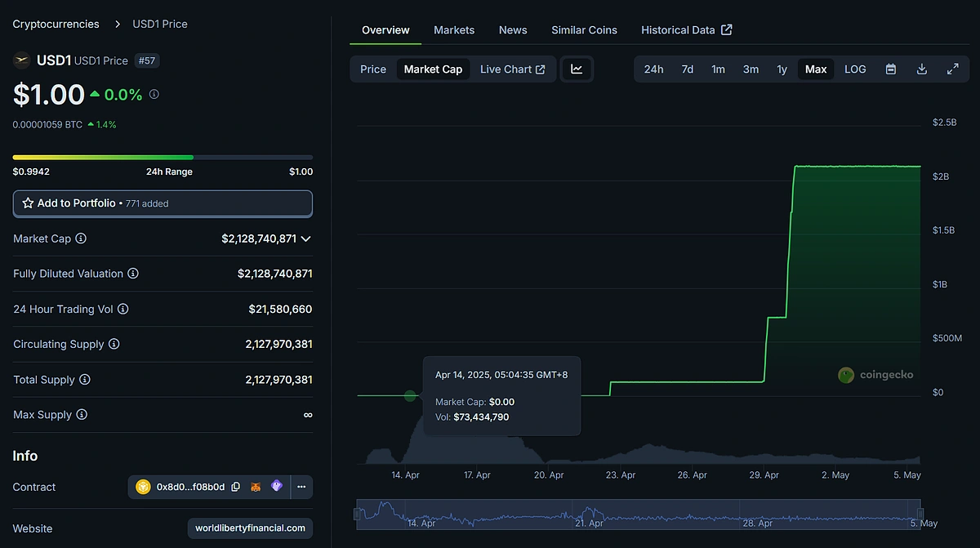
Task: Download chart data with download icon
Action: point(922,69)
